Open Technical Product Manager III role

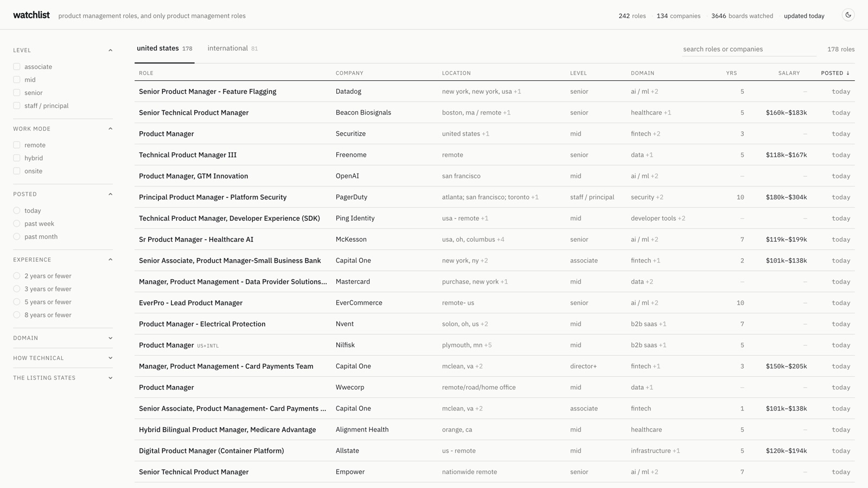tap(188, 155)
